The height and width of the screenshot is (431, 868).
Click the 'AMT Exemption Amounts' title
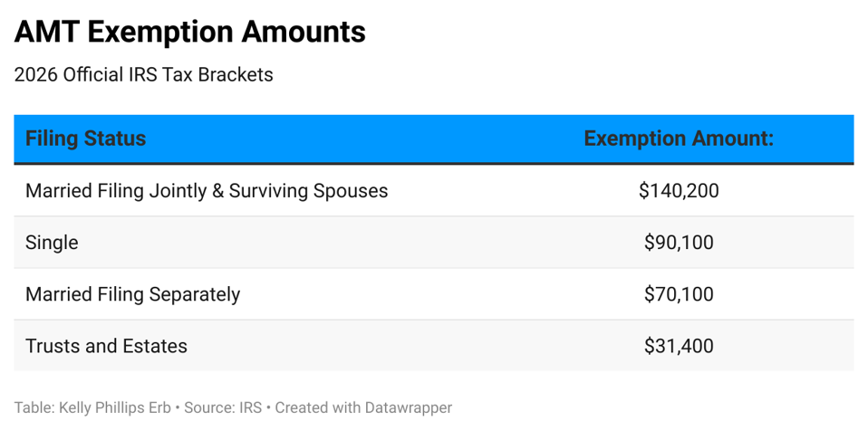[x=190, y=33]
